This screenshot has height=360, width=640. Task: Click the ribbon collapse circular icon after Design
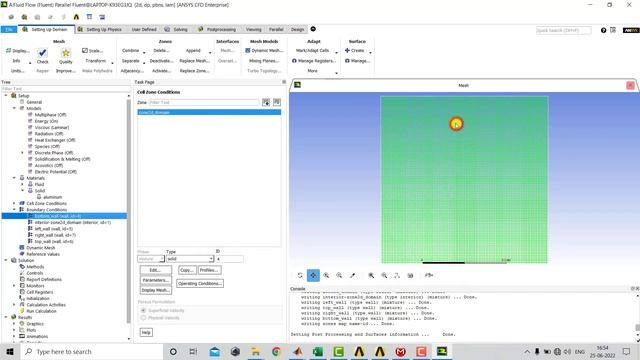tap(313, 29)
